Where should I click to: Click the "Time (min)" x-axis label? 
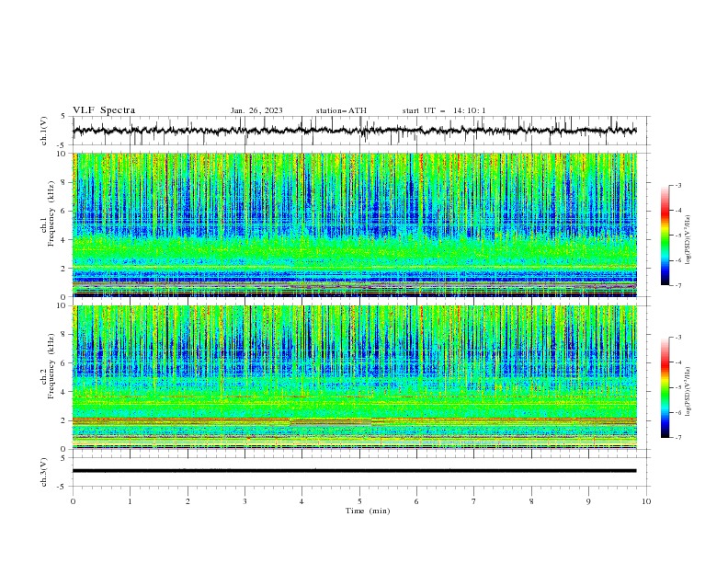point(368,511)
